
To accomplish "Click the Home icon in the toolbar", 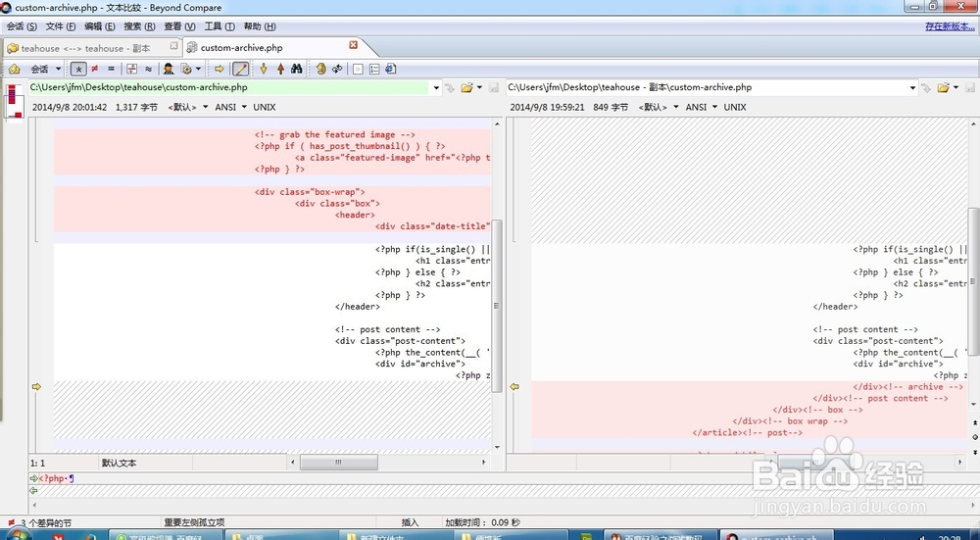I will tap(15, 69).
